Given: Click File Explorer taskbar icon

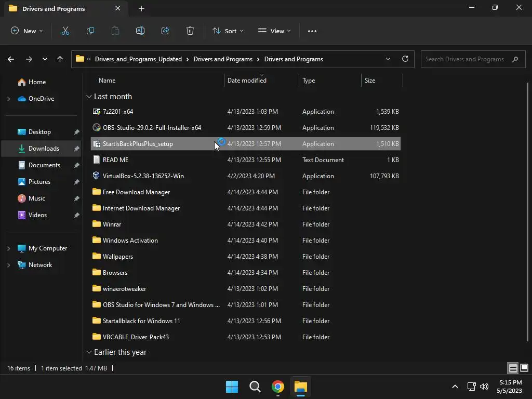Looking at the screenshot, I should click(x=301, y=387).
